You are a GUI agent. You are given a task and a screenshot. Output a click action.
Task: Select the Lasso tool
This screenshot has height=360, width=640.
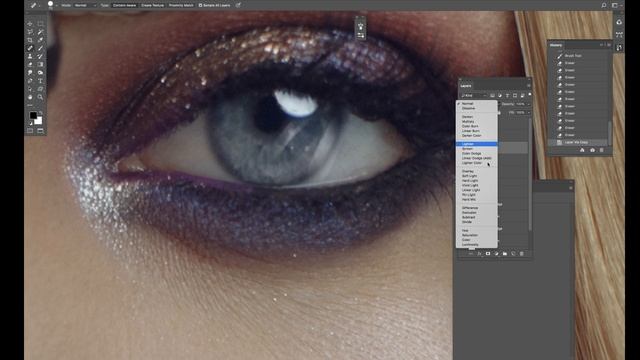(x=30, y=32)
